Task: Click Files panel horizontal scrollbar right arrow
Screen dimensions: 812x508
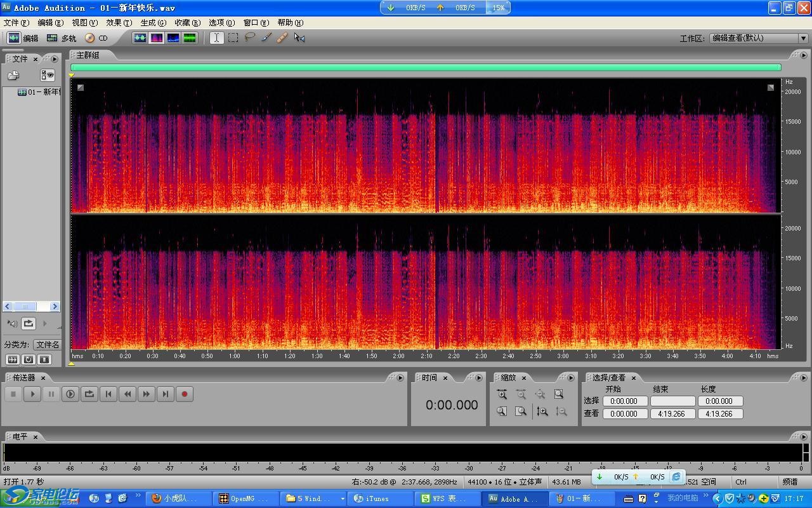Action: click(x=55, y=306)
